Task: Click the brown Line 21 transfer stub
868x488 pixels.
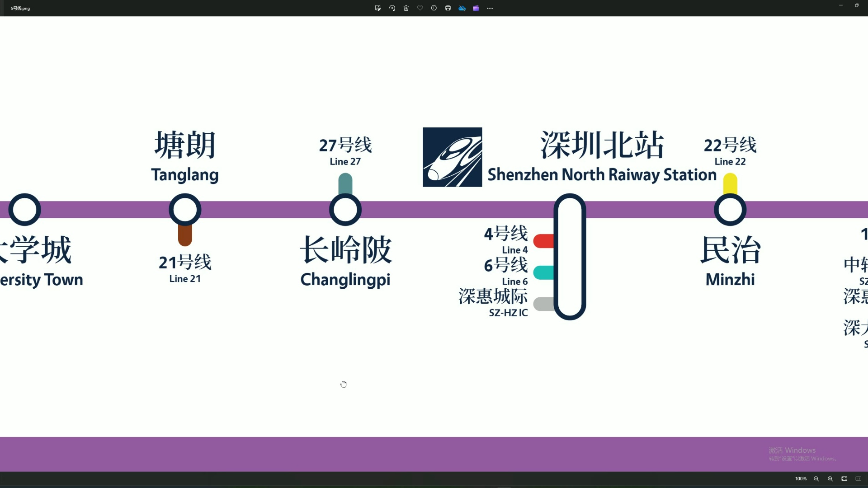Action: click(185, 235)
